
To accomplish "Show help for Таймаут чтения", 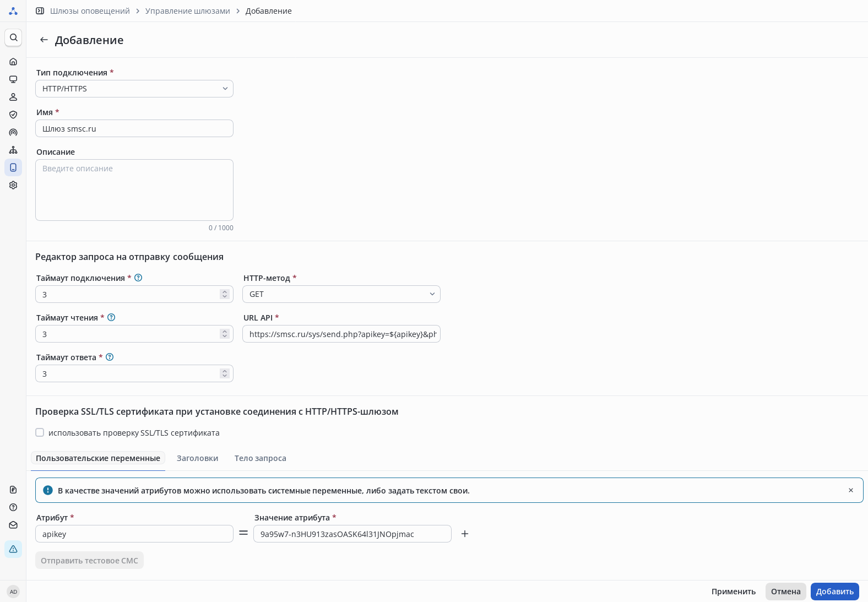I will point(111,317).
